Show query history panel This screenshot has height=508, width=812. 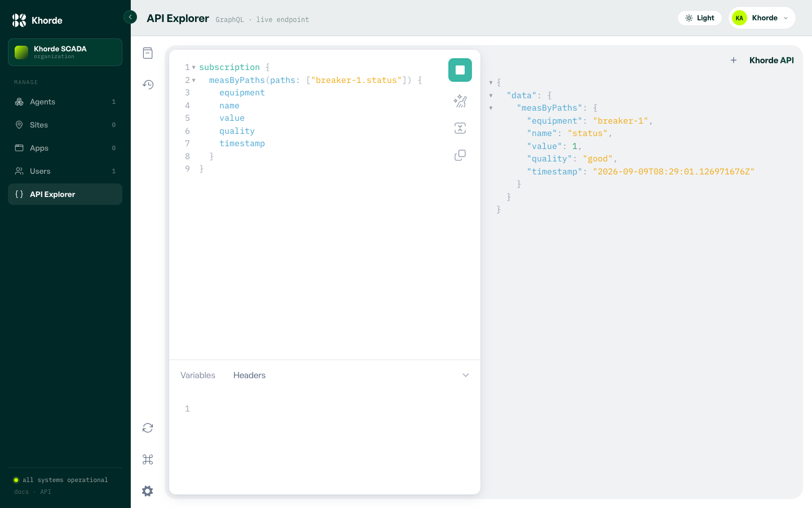click(x=148, y=85)
